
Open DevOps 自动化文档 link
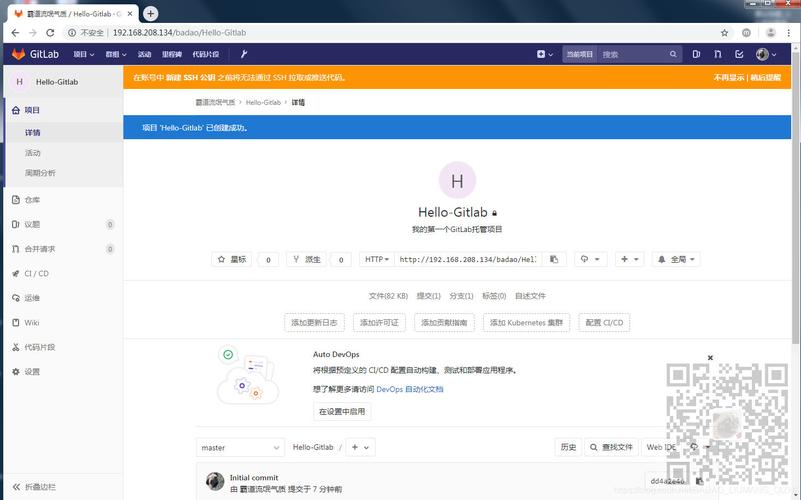click(410, 389)
